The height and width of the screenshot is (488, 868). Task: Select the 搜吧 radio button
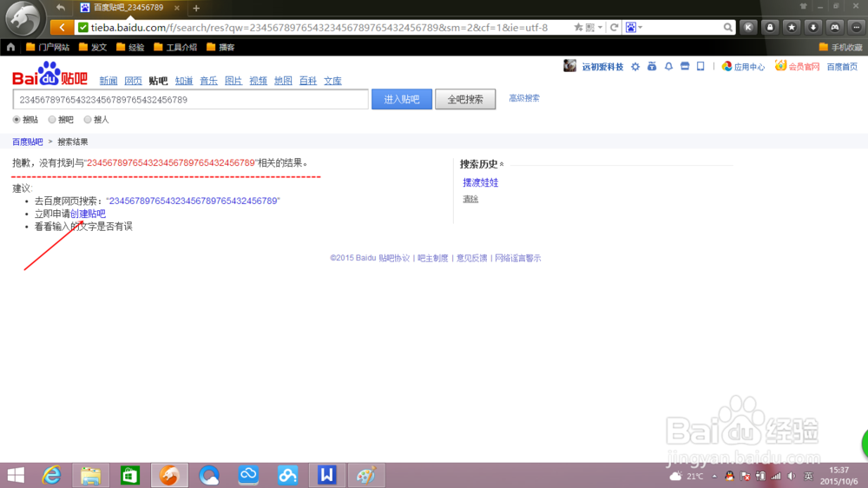click(52, 120)
